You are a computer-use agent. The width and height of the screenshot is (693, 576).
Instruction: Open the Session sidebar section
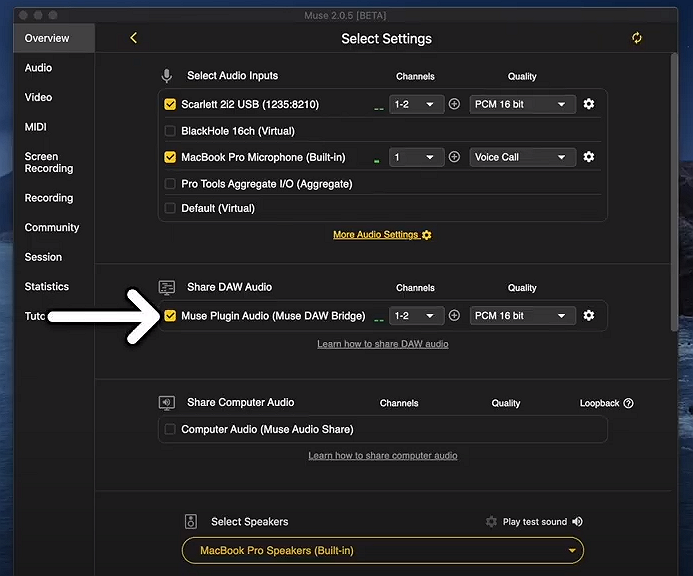tap(43, 257)
